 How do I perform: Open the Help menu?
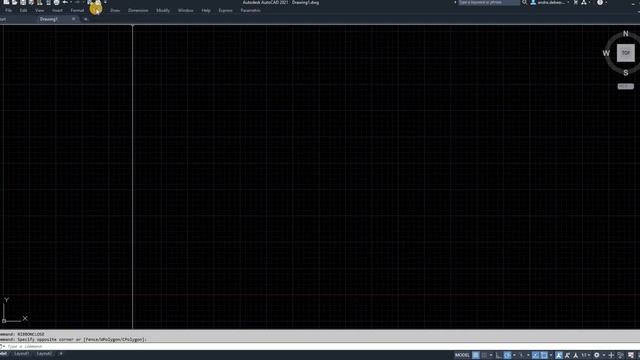(x=206, y=11)
